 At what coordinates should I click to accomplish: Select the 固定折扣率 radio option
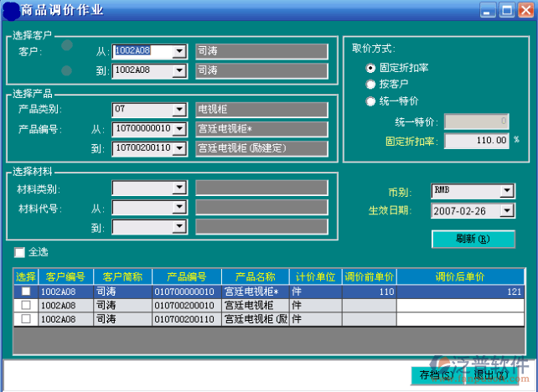[x=371, y=67]
